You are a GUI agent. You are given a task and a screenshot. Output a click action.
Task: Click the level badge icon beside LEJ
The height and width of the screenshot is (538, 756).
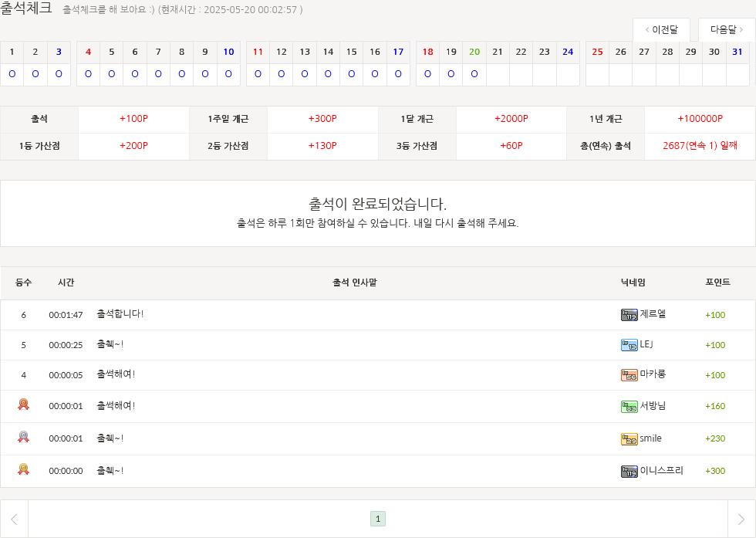(x=629, y=345)
